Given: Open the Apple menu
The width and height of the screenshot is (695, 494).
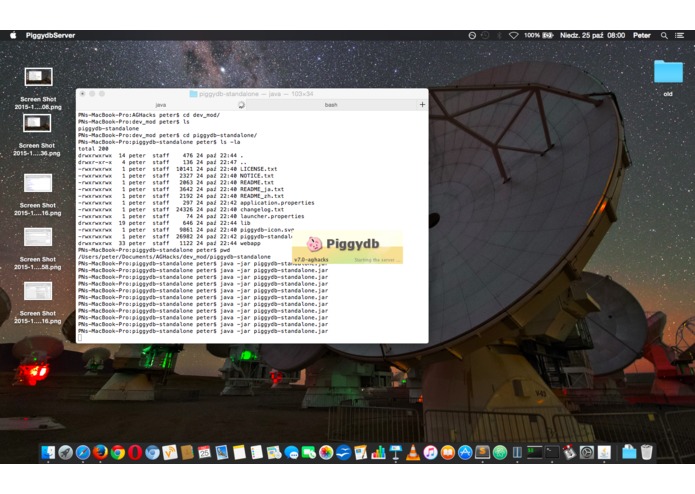Looking at the screenshot, I should click(13, 35).
